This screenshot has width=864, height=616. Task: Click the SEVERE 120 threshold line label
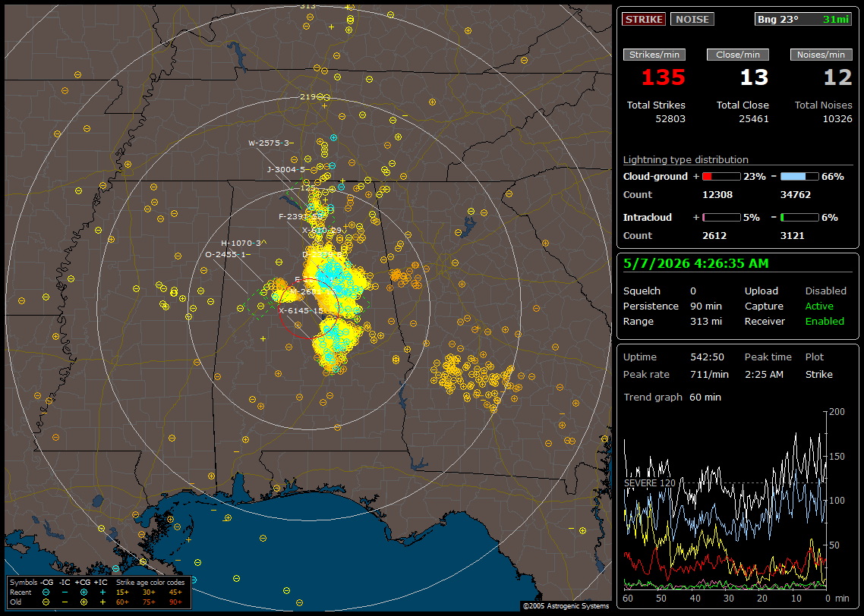point(650,482)
